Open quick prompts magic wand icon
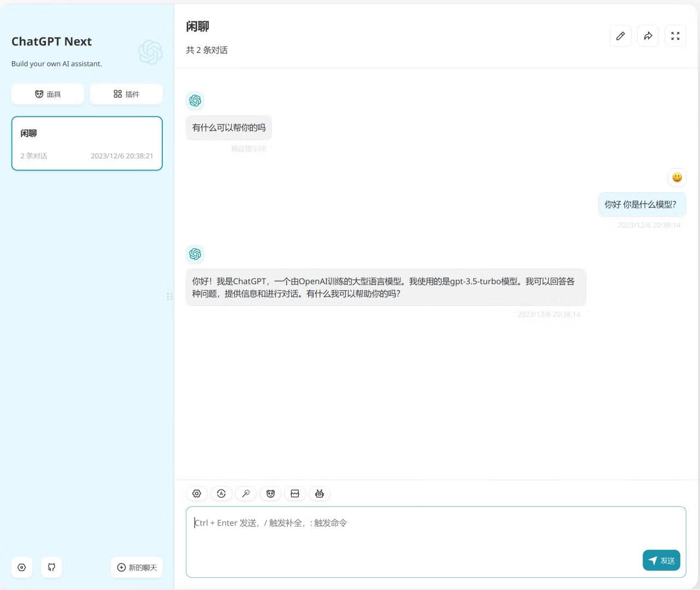Viewport: 700px width, 590px height. click(246, 493)
